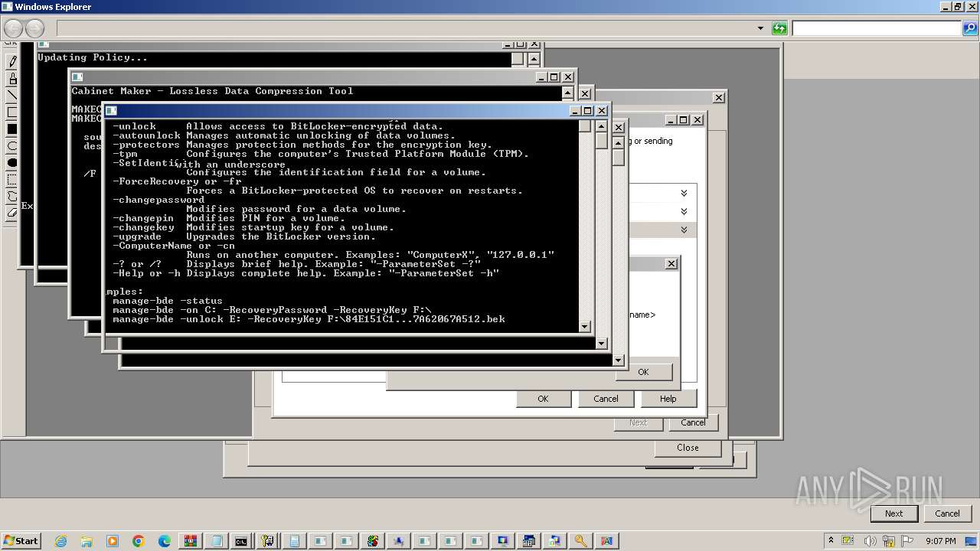Open system menu icon of manage-bde console
The image size is (980, 551).
112,111
